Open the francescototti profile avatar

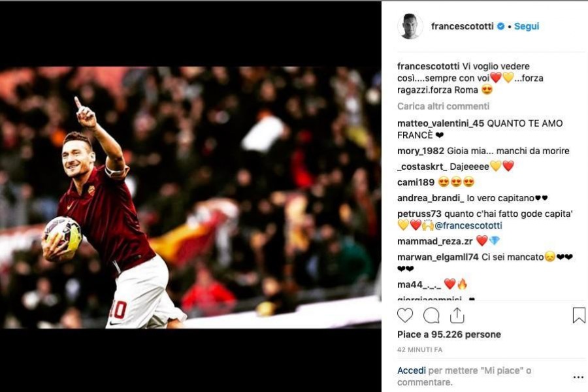pos(410,26)
